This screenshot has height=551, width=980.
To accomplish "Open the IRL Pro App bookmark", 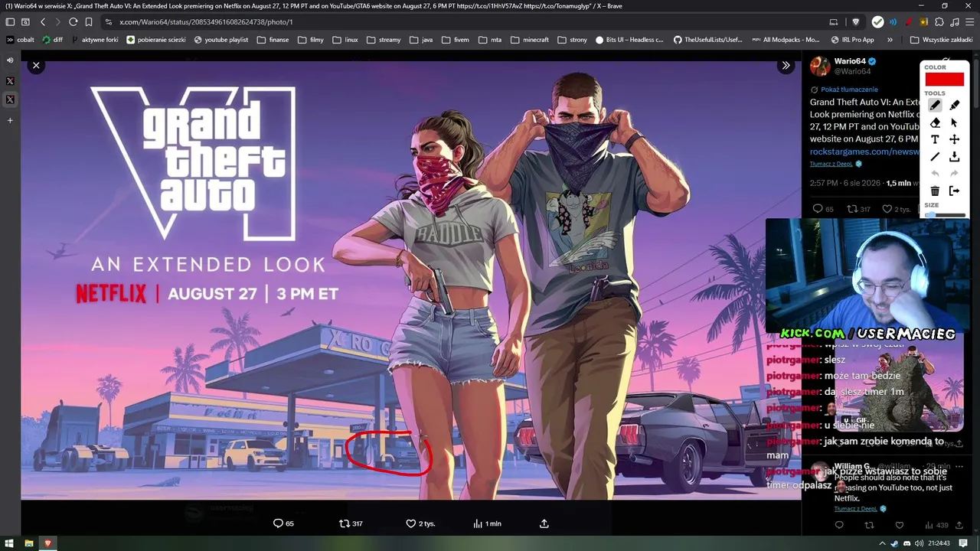I will click(x=853, y=40).
